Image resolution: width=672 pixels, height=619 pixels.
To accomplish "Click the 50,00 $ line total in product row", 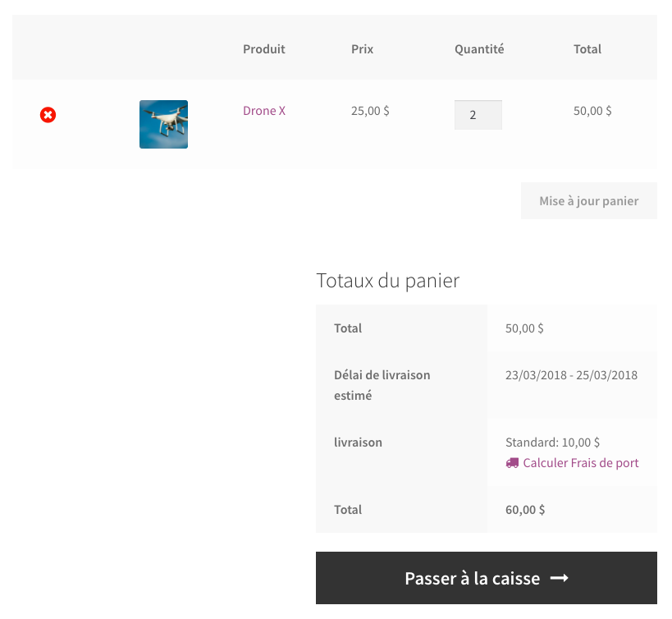I will pyautogui.click(x=592, y=111).
